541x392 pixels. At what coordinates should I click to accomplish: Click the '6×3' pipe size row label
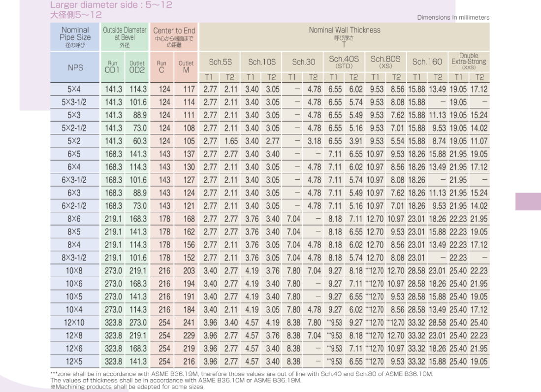[x=74, y=193]
